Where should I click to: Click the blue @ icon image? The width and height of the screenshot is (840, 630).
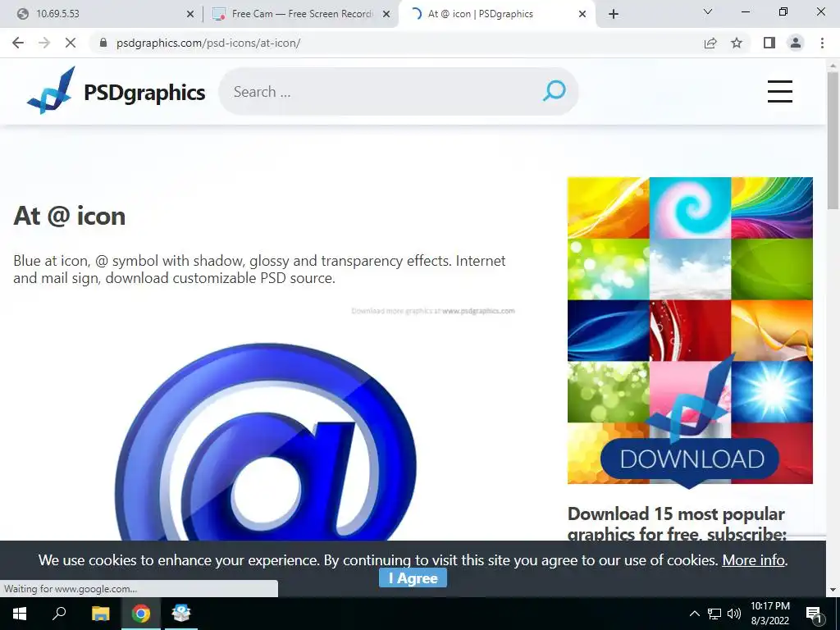coord(266,442)
